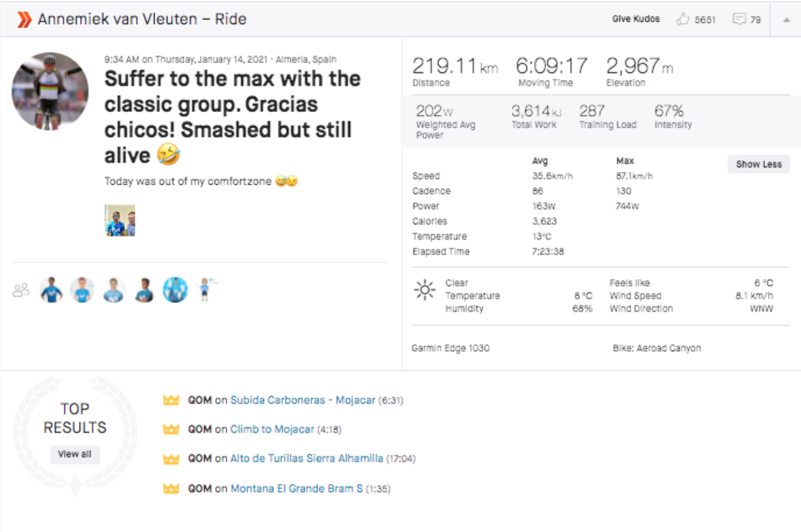This screenshot has width=801, height=532.
Task: Click the crown icon beside Subida Carboneras
Action: pos(171,400)
